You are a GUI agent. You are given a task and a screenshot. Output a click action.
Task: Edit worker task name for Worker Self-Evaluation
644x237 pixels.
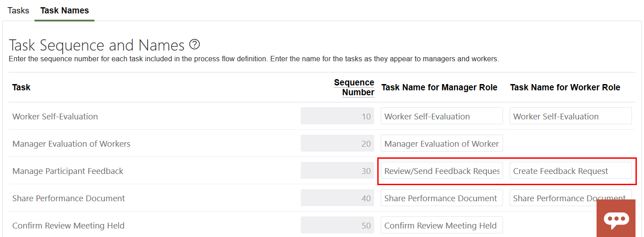point(571,116)
